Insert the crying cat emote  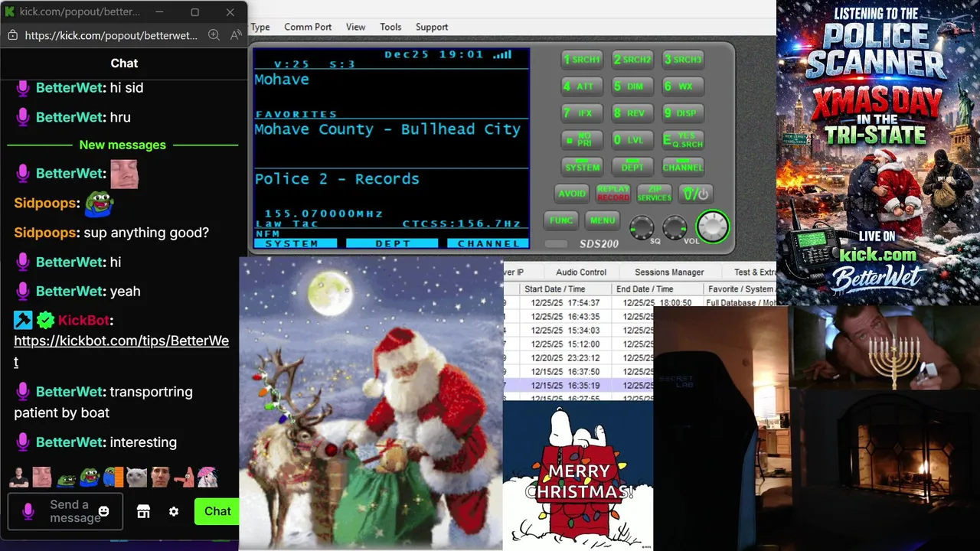(136, 478)
